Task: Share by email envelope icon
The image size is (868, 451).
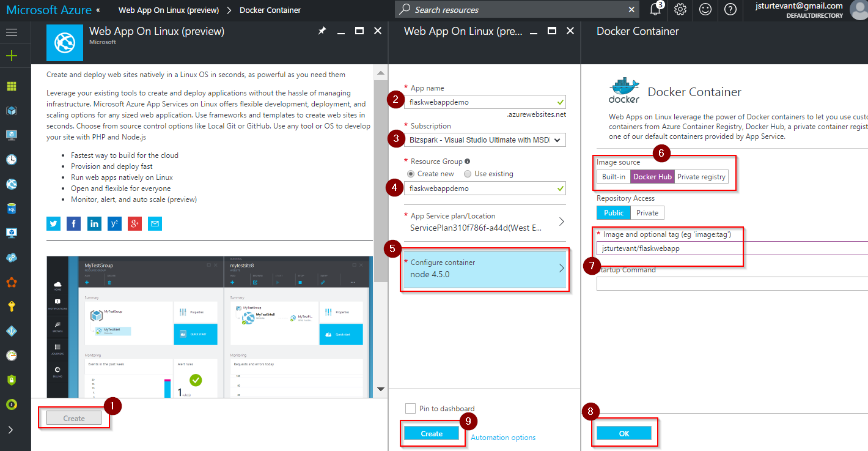Action: (155, 224)
